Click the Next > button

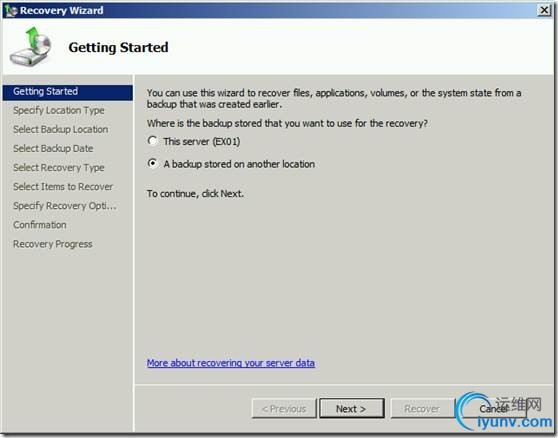[x=352, y=408]
